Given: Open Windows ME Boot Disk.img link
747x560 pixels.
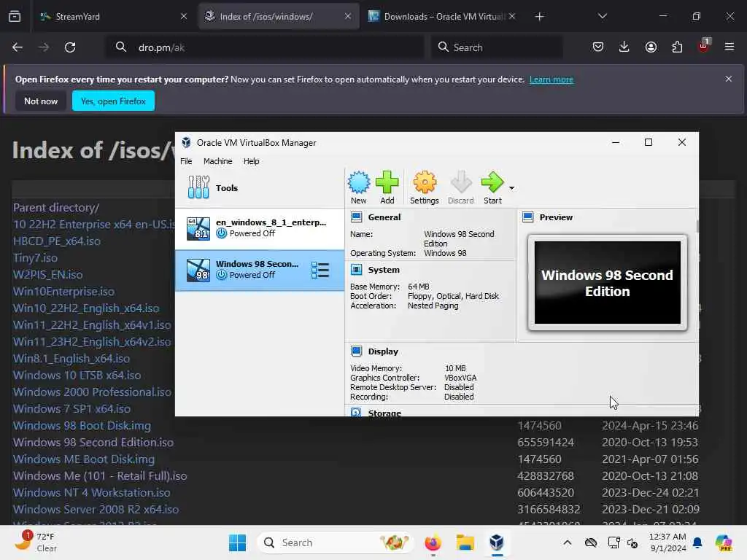Looking at the screenshot, I should point(84,459).
